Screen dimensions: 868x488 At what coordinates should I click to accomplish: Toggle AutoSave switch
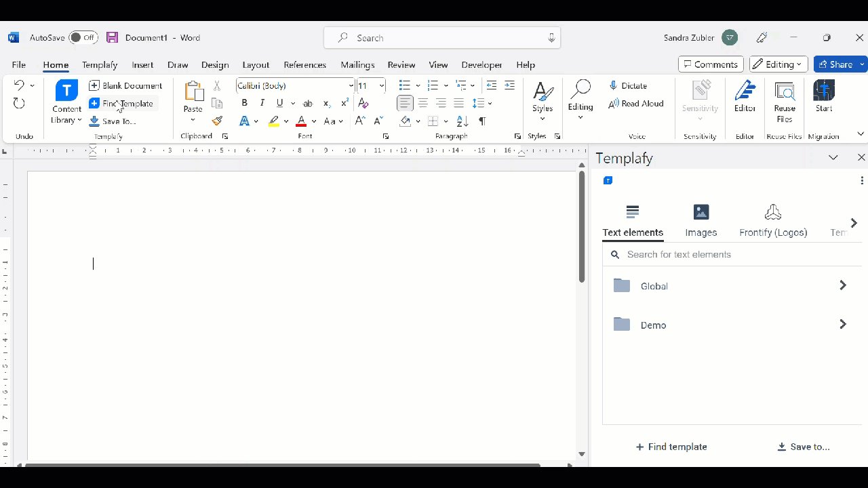pos(83,38)
